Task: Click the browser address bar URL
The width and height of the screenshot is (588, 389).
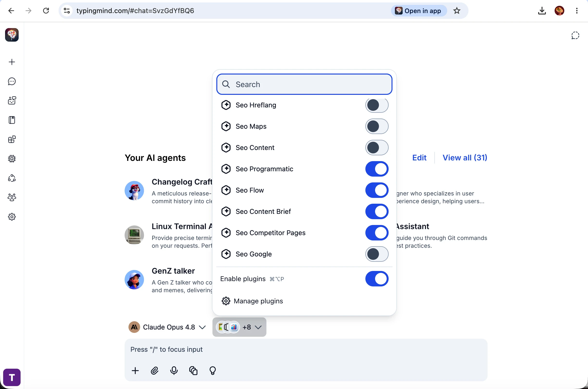Action: coord(135,11)
